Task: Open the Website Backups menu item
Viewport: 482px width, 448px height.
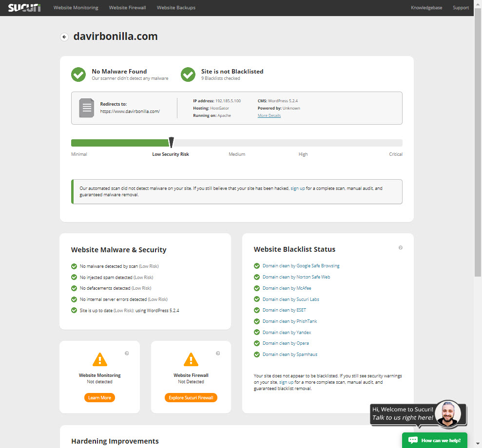Action: coord(176,7)
